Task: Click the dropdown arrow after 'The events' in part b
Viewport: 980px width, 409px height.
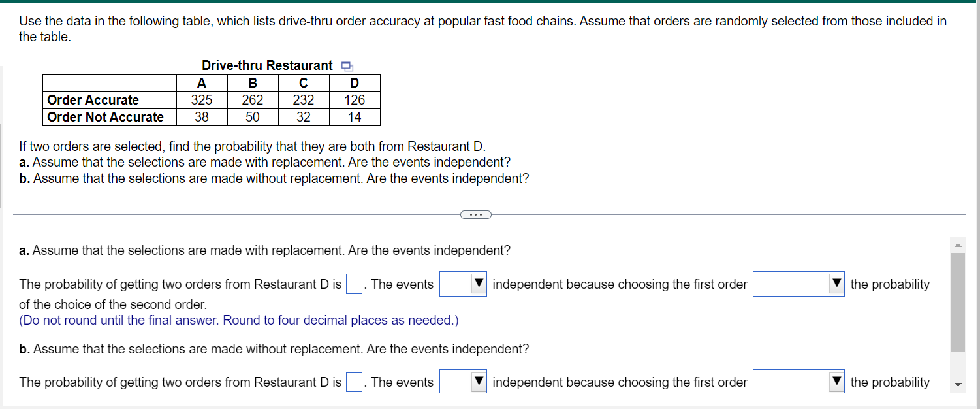Action: pos(479,382)
